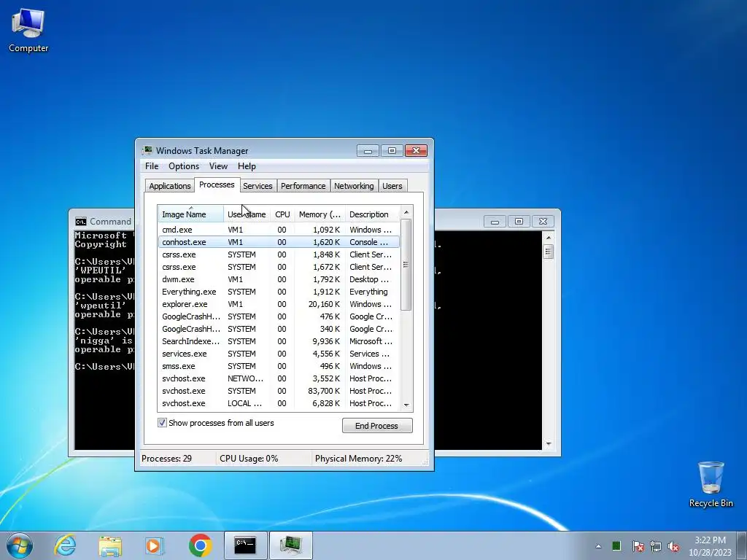This screenshot has width=747, height=560.
Task: Click Command Prompt scrollbar up arrow
Action: click(x=549, y=237)
